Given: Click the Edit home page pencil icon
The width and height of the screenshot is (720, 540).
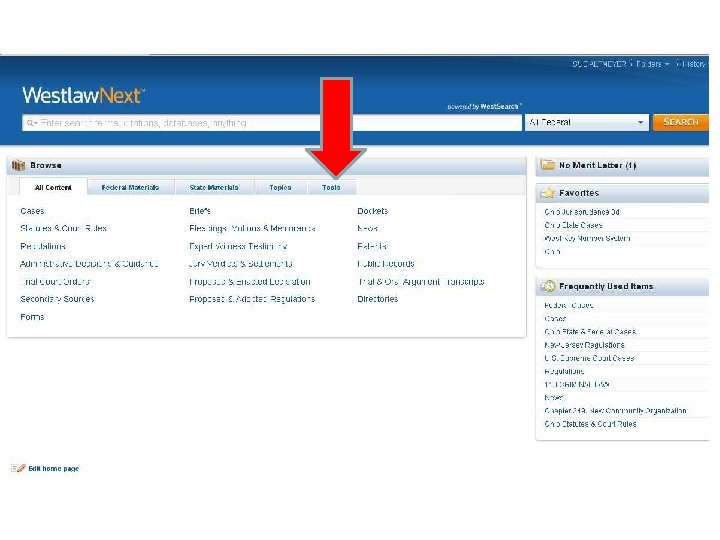Looking at the screenshot, I should pos(18,468).
